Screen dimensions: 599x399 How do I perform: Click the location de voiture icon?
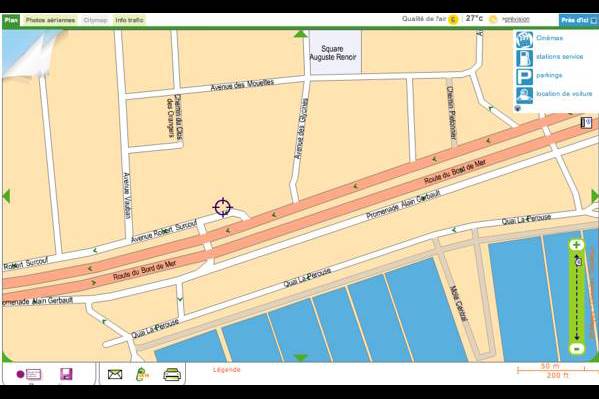524,95
